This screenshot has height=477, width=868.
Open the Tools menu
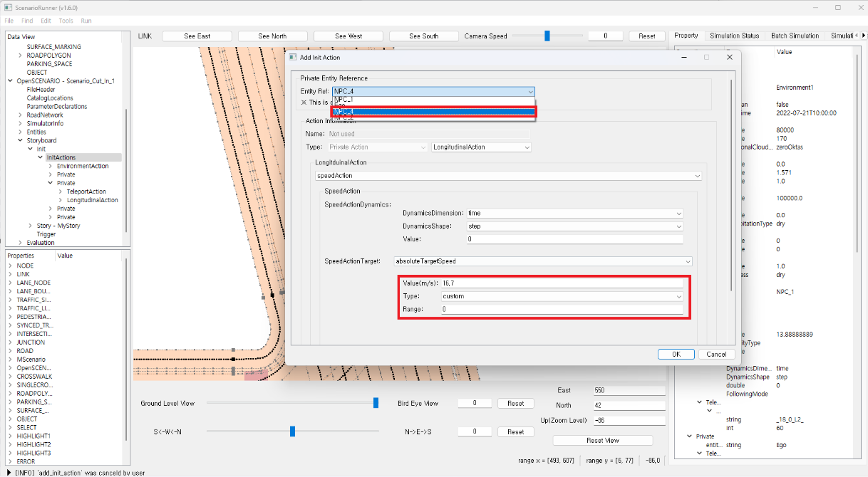tap(66, 21)
